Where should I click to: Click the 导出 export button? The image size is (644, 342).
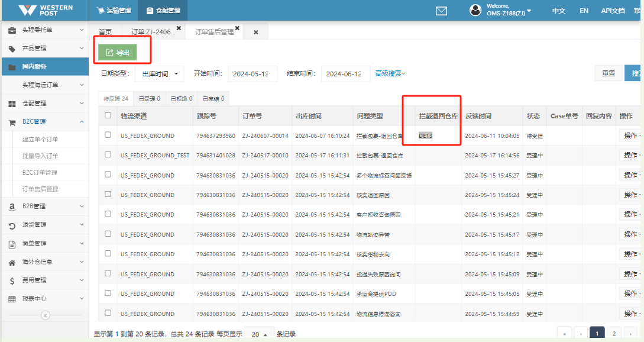tap(118, 53)
